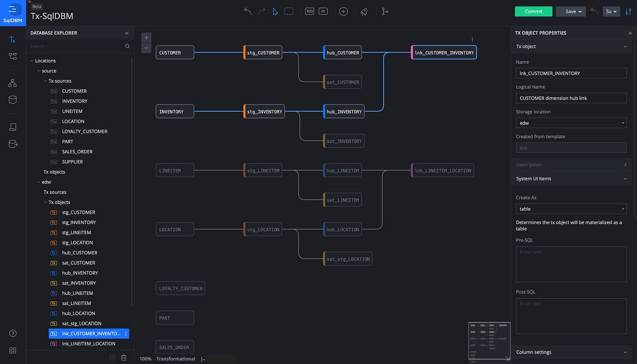Click the trash icon below the explorer tree
Screen dimensions: 637x364
coord(124,357)
